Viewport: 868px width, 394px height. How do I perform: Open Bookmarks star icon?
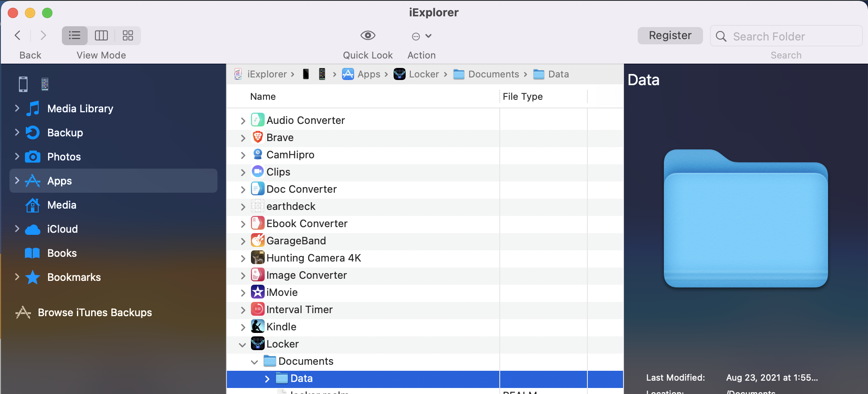pyautogui.click(x=33, y=277)
